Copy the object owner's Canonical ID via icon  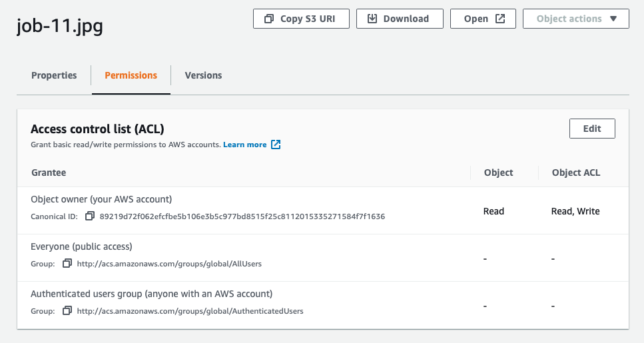[x=90, y=216]
